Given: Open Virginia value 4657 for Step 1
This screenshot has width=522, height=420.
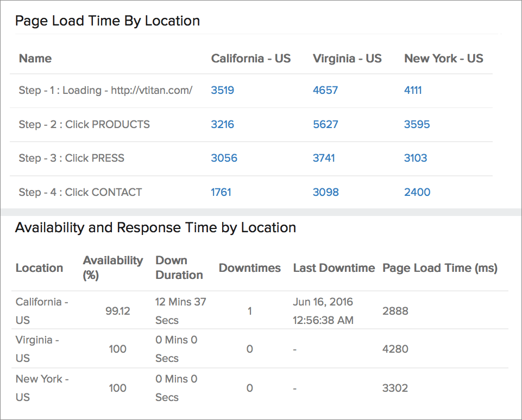Looking at the screenshot, I should pos(325,90).
